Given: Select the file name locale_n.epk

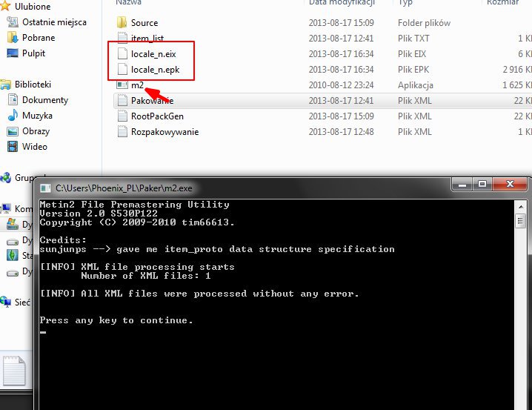Looking at the screenshot, I should tap(156, 70).
